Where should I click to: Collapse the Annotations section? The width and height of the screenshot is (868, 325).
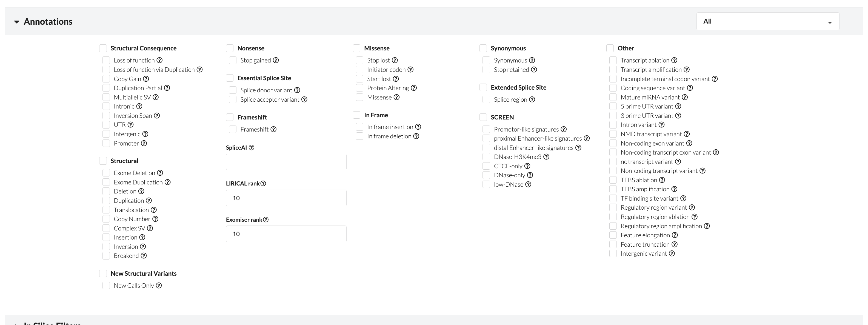tap(16, 21)
